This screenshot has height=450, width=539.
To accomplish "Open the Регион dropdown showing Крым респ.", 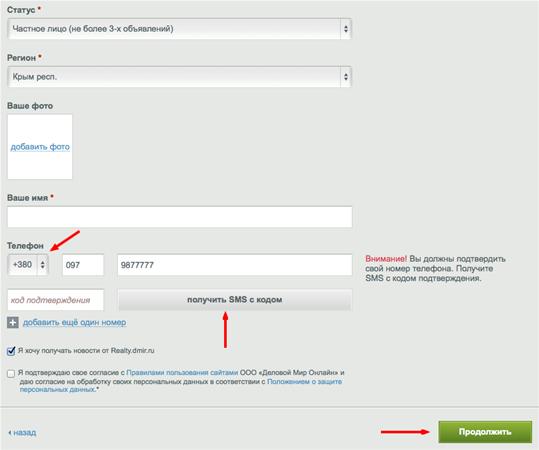I will click(x=179, y=77).
